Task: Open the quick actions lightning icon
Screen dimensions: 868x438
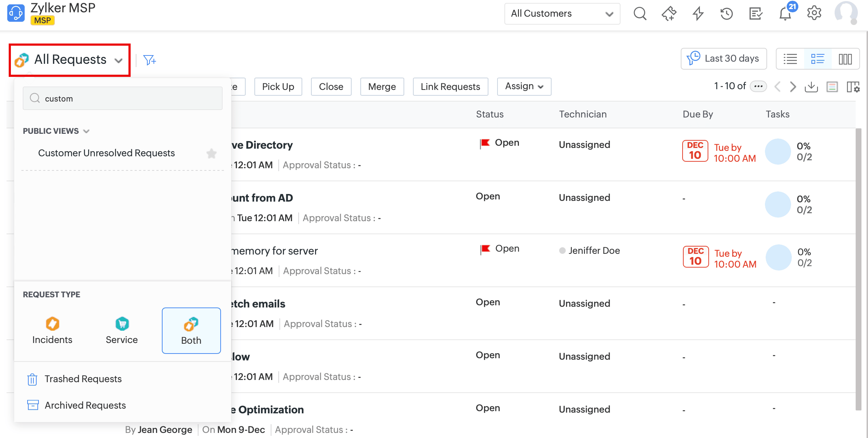Action: click(x=698, y=14)
